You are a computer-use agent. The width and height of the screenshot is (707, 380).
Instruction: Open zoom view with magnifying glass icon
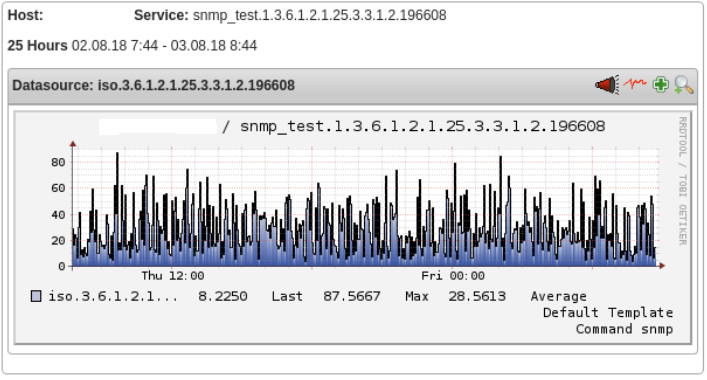tap(684, 85)
